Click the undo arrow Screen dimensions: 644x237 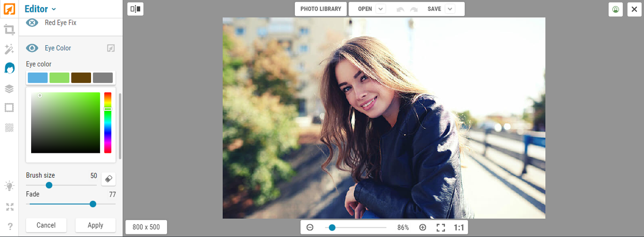click(400, 9)
